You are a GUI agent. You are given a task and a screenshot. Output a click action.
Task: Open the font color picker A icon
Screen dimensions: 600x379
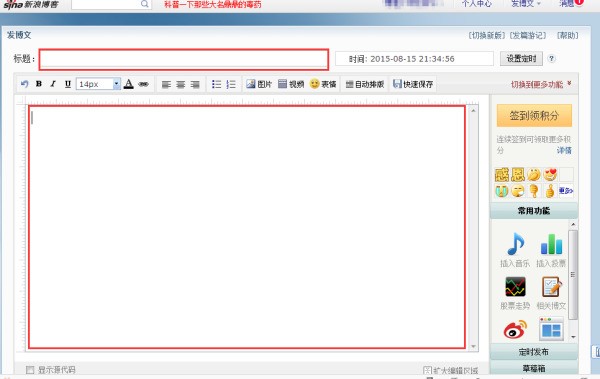coord(129,84)
